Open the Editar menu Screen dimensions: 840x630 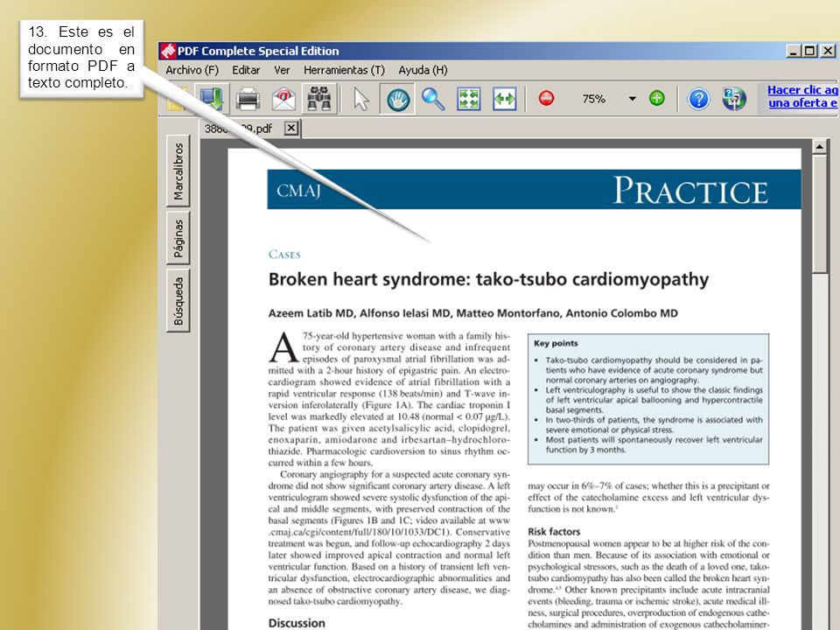(246, 70)
